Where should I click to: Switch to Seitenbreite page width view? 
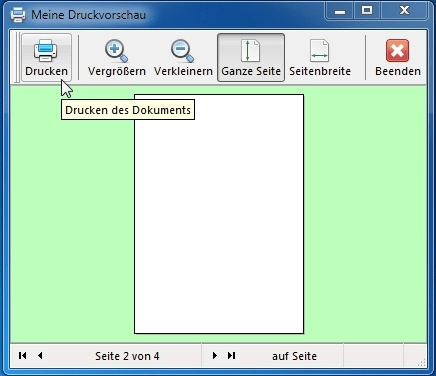pyautogui.click(x=320, y=57)
